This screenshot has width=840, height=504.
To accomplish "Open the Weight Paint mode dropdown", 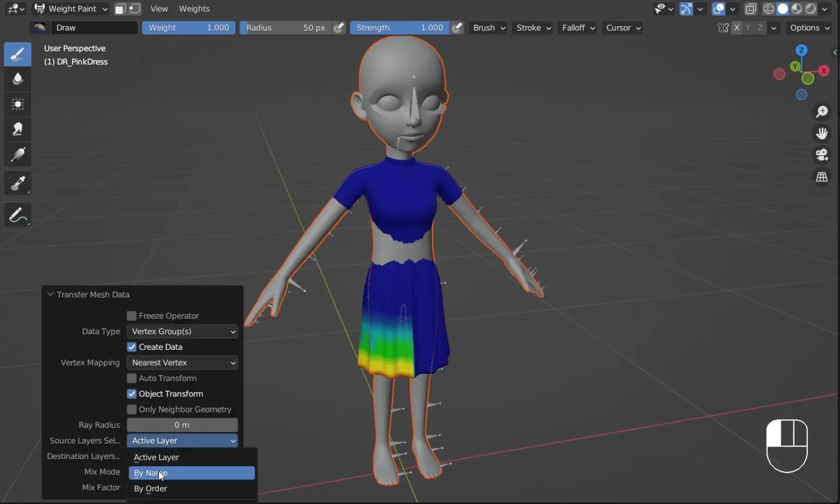I will pos(71,9).
